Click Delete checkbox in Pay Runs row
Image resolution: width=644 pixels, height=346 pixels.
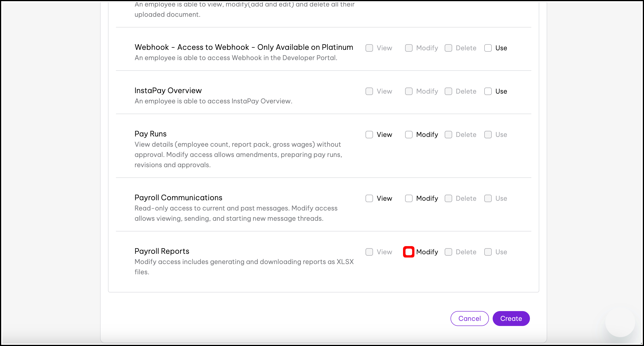point(448,135)
